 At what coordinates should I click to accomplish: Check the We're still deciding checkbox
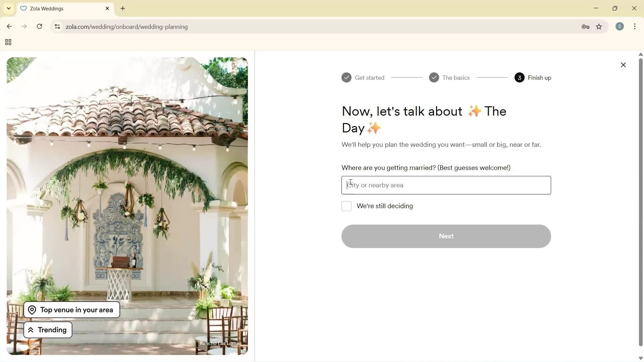pyautogui.click(x=346, y=206)
